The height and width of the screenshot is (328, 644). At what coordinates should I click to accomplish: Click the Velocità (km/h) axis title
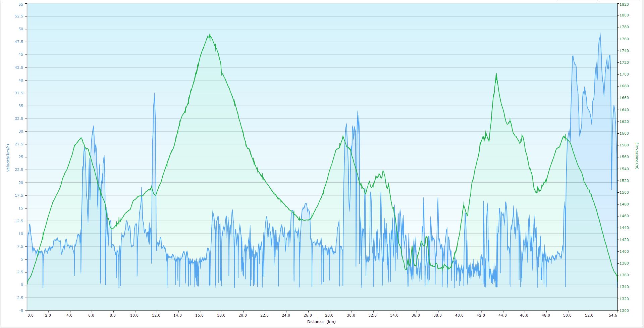coord(8,157)
